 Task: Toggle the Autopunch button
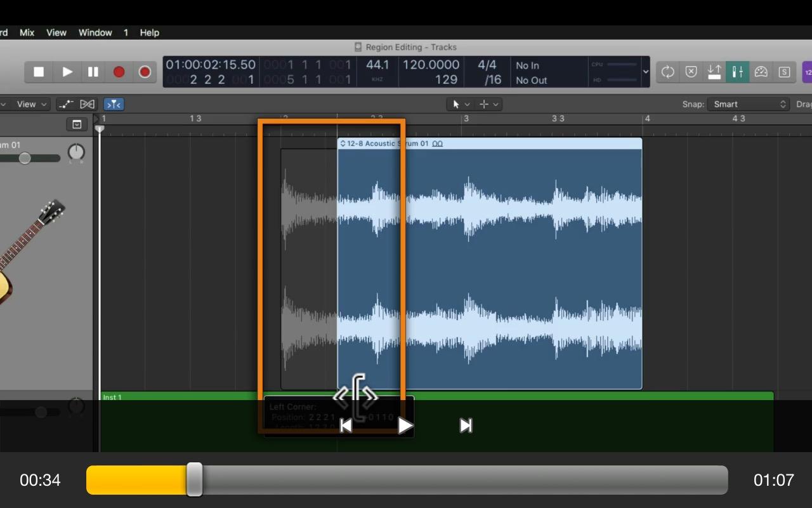[x=714, y=72]
